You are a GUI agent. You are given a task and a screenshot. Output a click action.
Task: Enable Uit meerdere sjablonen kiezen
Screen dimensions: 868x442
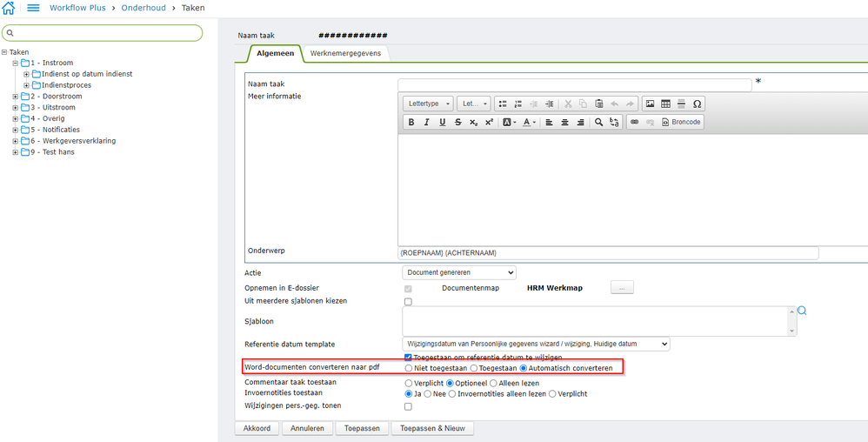point(409,302)
